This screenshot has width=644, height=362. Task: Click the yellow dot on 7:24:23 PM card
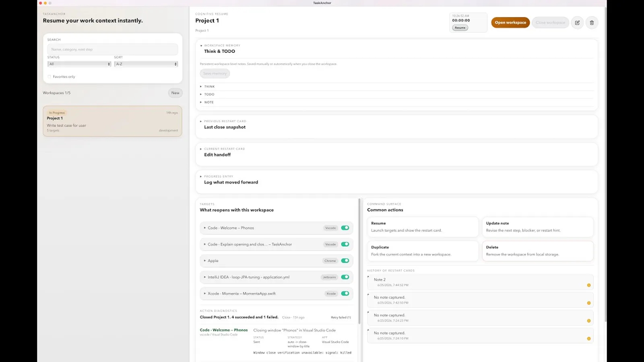(x=588, y=321)
